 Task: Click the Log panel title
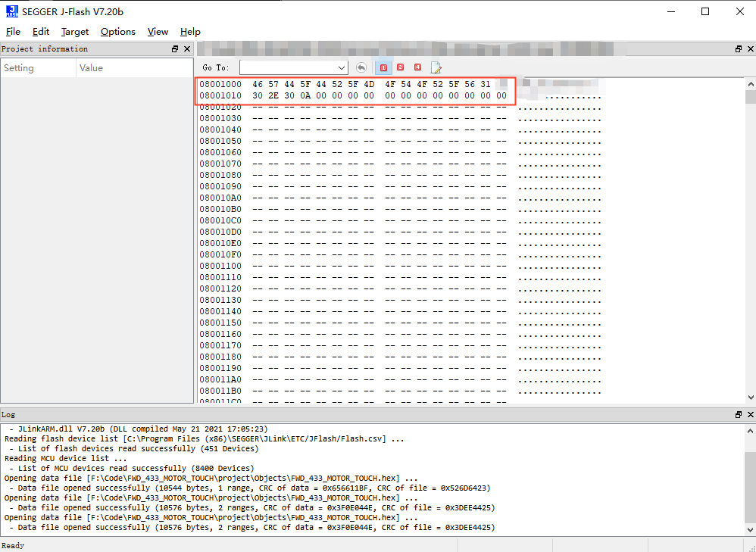click(x=8, y=415)
